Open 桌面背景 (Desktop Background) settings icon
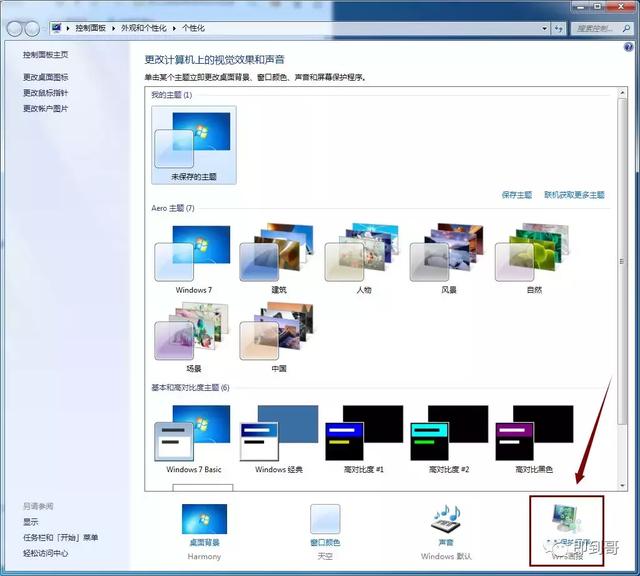 click(204, 520)
